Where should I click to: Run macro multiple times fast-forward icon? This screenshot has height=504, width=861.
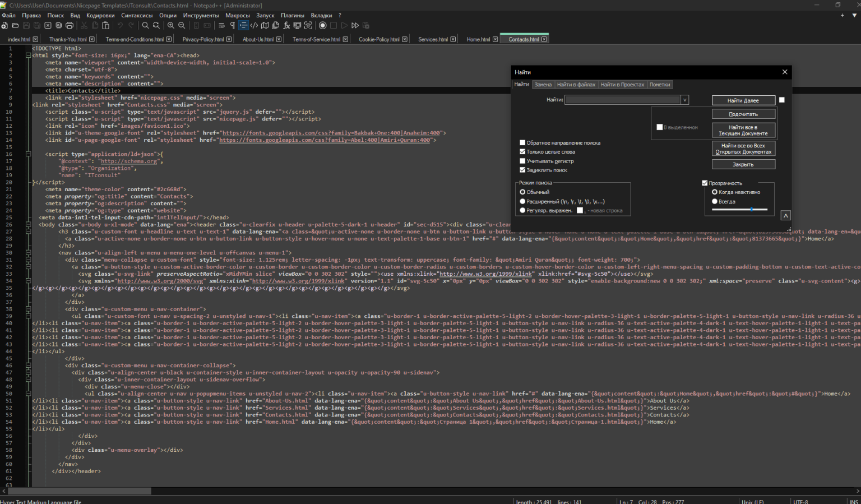[355, 25]
